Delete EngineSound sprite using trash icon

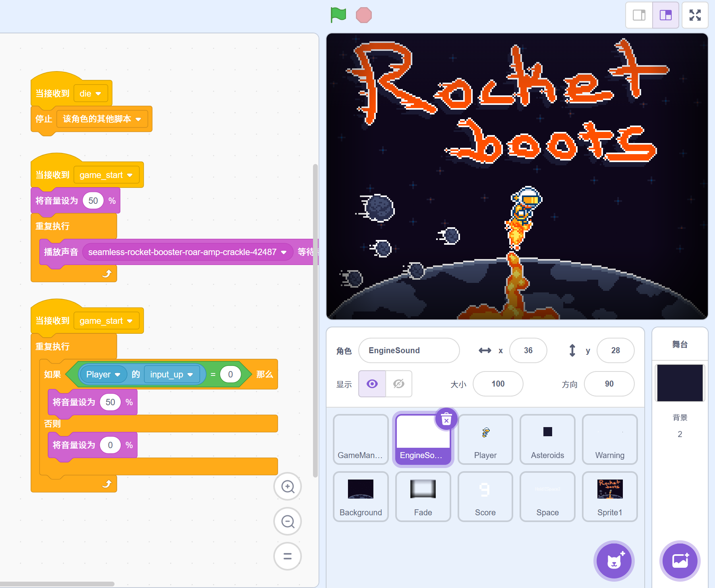(446, 419)
